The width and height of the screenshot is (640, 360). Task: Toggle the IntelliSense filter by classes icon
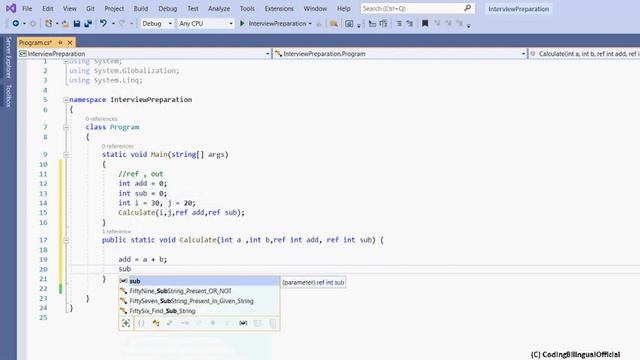click(156, 323)
